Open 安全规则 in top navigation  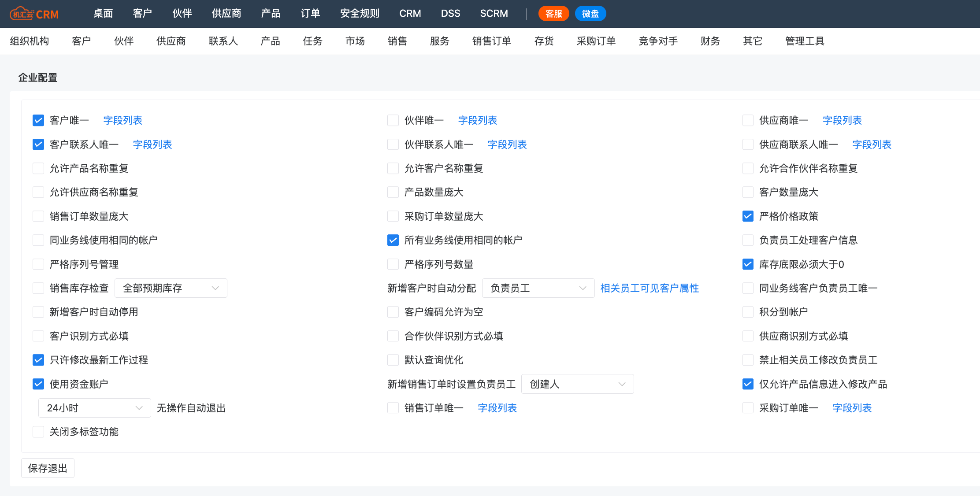360,14
